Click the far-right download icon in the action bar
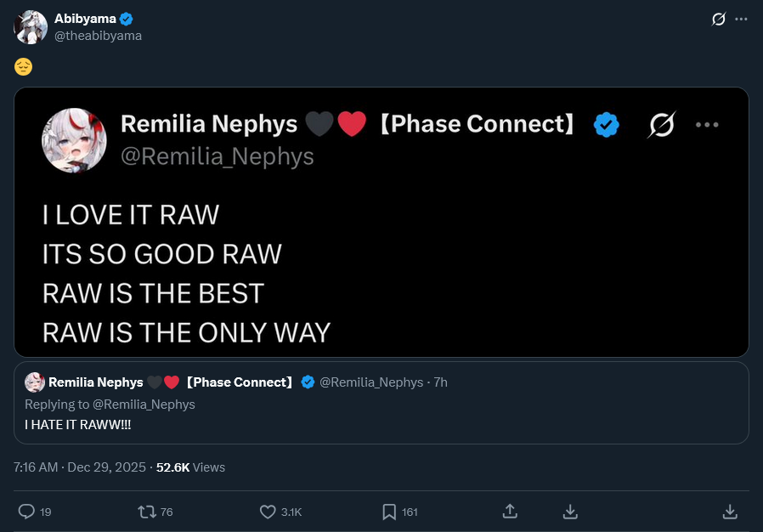The height and width of the screenshot is (532, 763). click(x=729, y=512)
